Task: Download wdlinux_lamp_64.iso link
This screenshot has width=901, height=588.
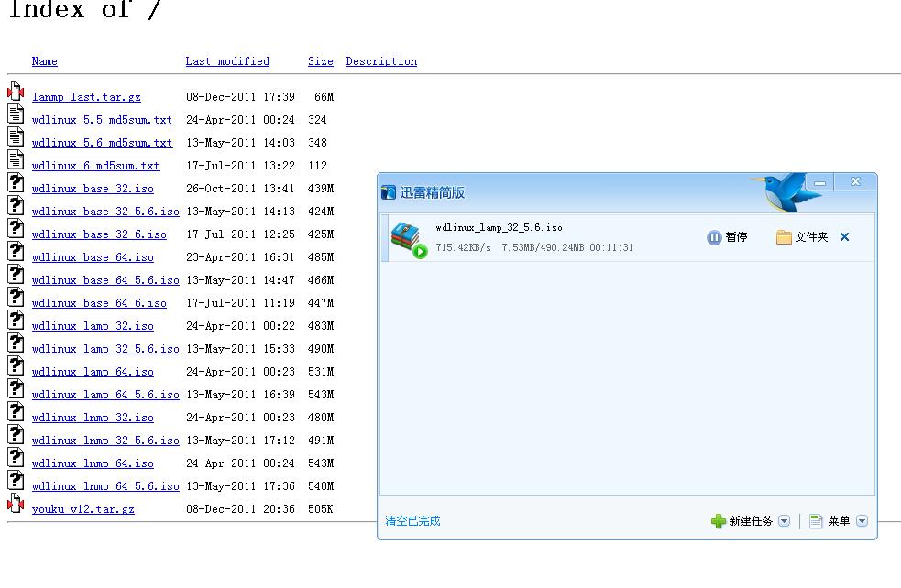Action: [x=93, y=372]
